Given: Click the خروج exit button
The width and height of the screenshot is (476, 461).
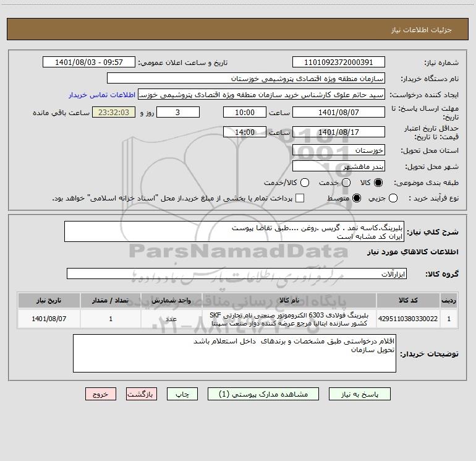Looking at the screenshot, I should [101, 394].
